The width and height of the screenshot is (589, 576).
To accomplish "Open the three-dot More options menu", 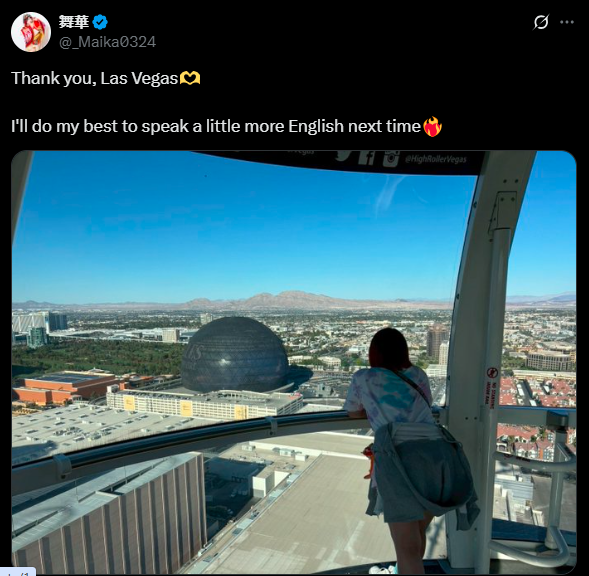I will [566, 22].
